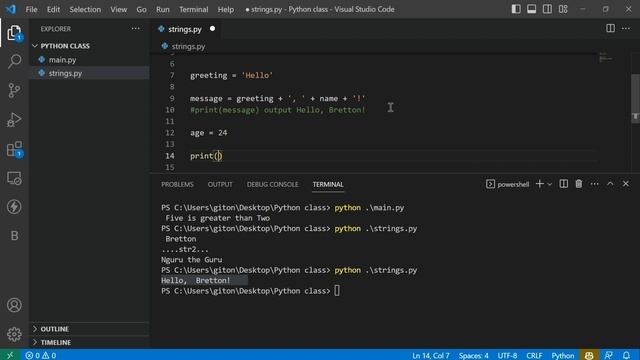Viewport: 640px width, 360px height.
Task: Click the remote window indicator in status bar
Action: coord(10,355)
